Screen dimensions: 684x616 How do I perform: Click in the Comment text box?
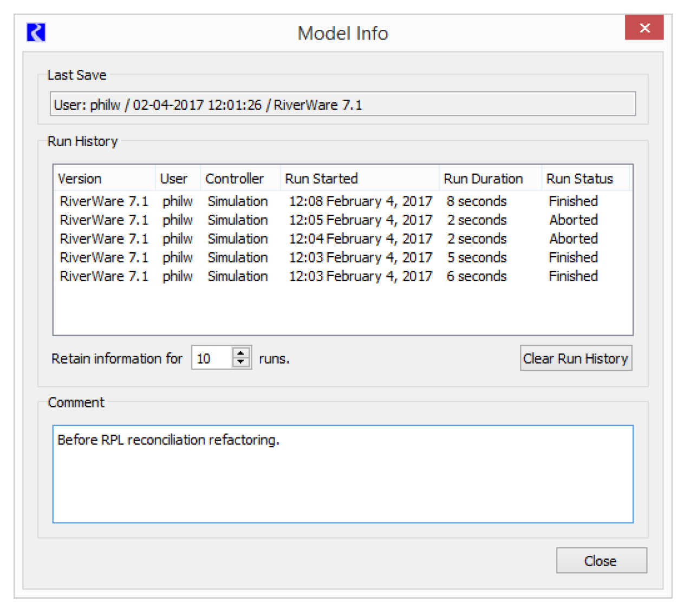pyautogui.click(x=343, y=474)
